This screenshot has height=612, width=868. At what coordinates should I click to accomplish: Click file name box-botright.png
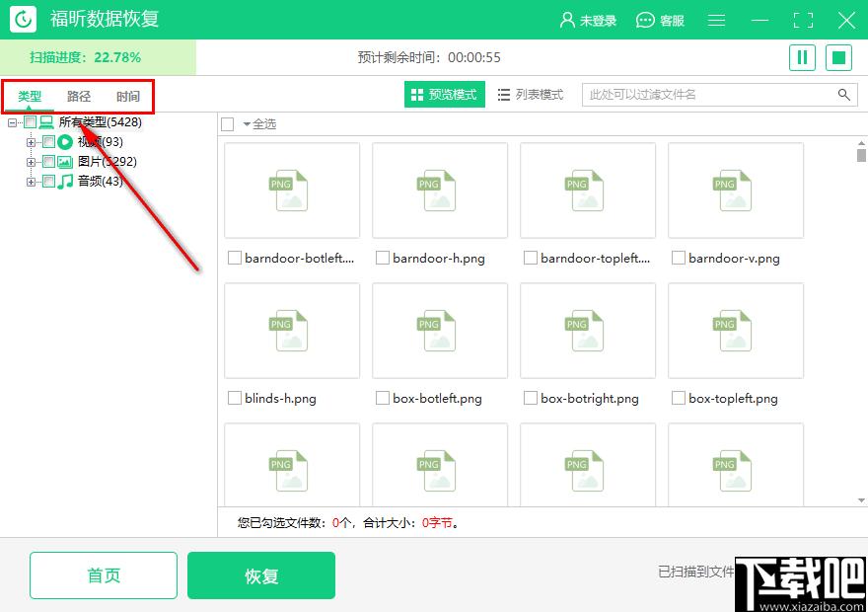tap(590, 399)
